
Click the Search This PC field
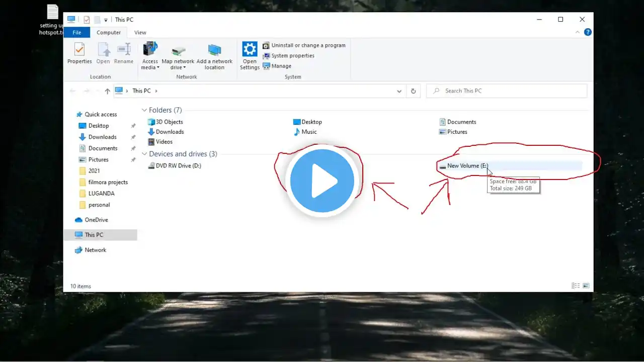pos(507,91)
